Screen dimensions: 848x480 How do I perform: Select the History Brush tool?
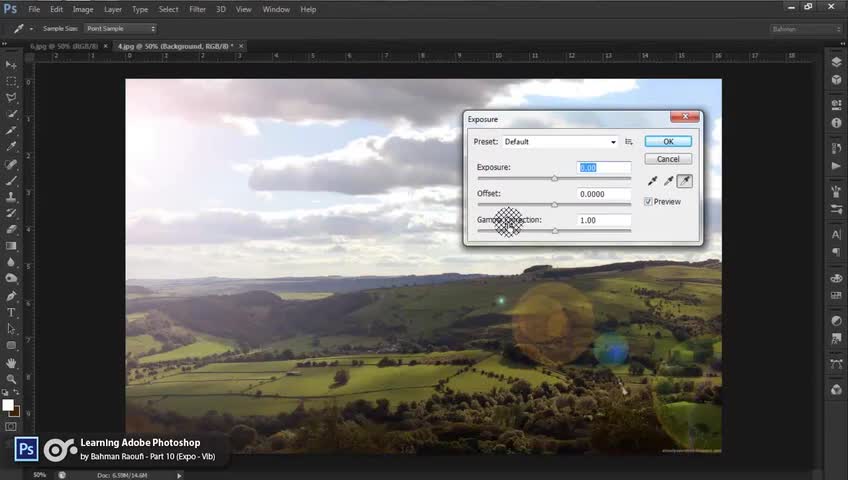pyautogui.click(x=11, y=213)
